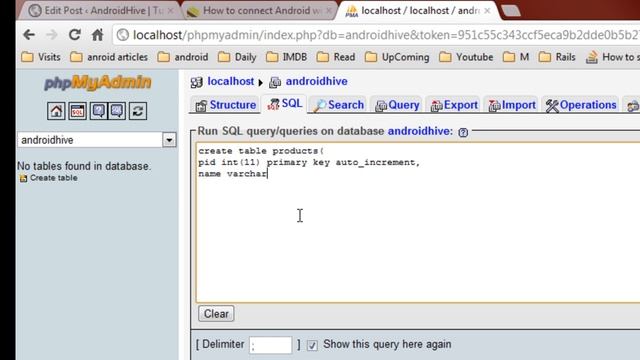The height and width of the screenshot is (360, 640).
Task: Click inside the SQL query text area
Action: click(418, 222)
